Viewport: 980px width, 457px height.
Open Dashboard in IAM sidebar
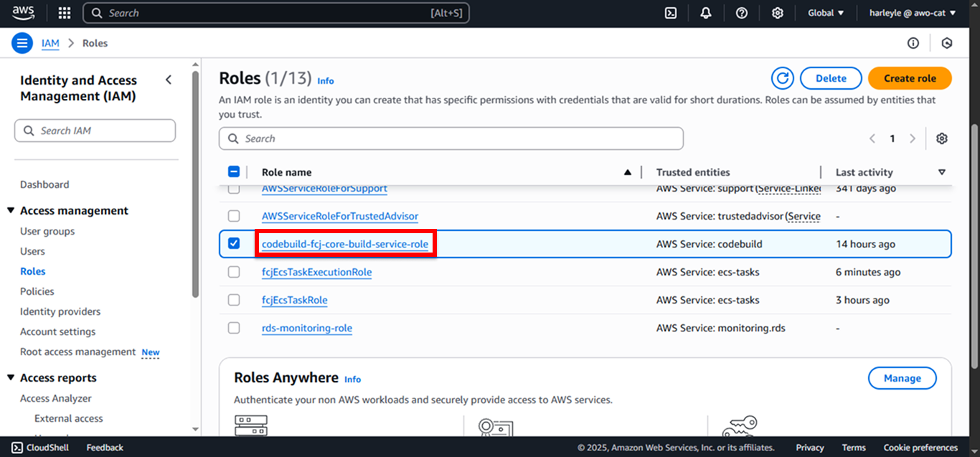click(x=44, y=184)
